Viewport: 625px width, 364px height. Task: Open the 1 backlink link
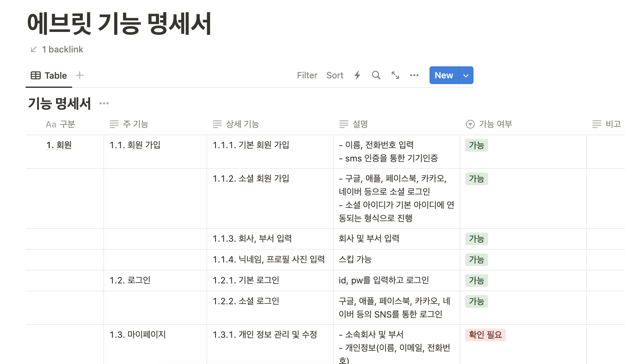coord(63,49)
